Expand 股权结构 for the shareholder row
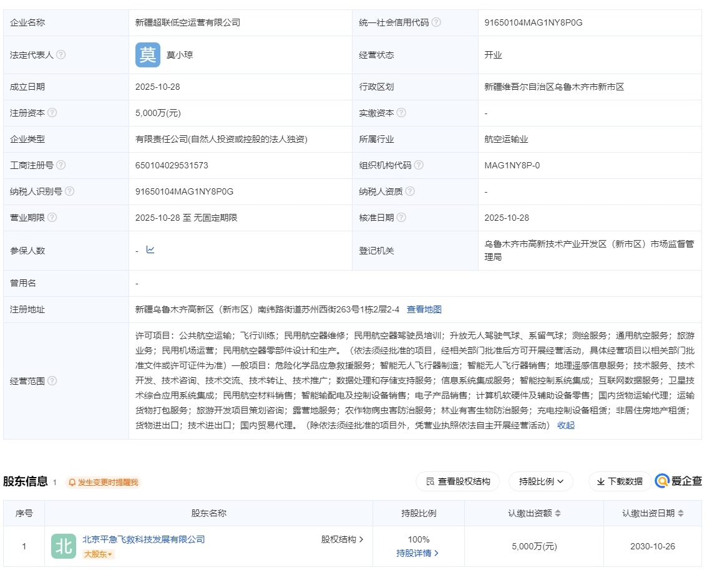This screenshot has width=712, height=588. 342,539
